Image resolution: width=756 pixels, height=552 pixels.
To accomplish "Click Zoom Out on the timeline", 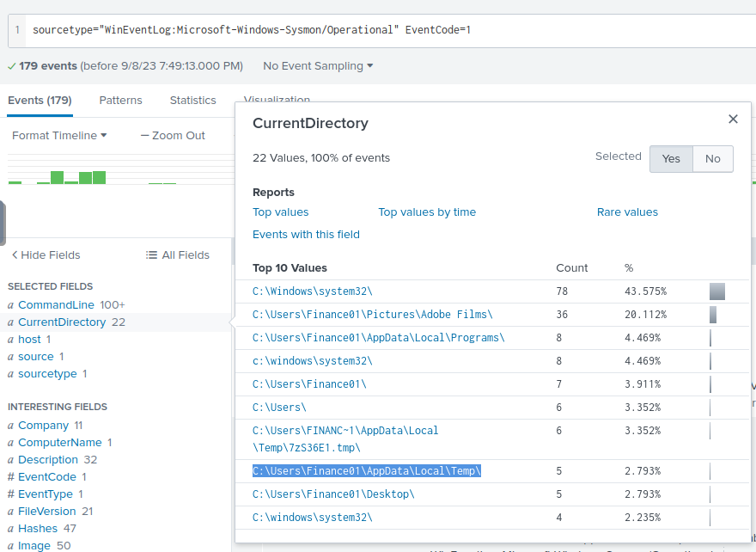I will [173, 136].
